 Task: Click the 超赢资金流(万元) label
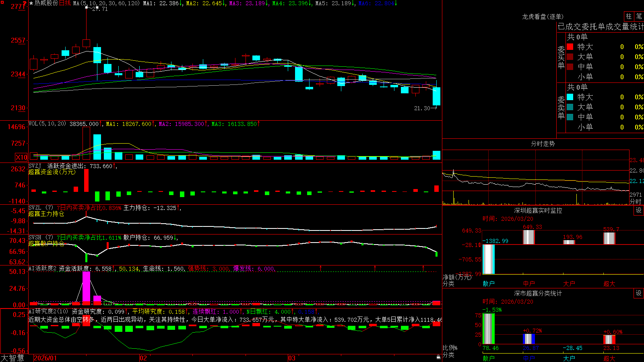tap(52, 172)
